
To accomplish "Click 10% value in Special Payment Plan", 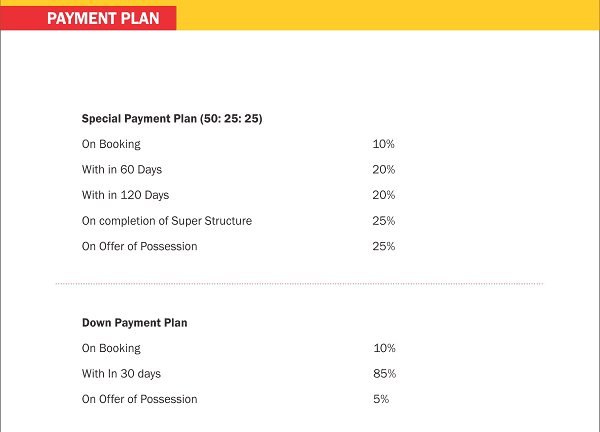I will pyautogui.click(x=384, y=144).
